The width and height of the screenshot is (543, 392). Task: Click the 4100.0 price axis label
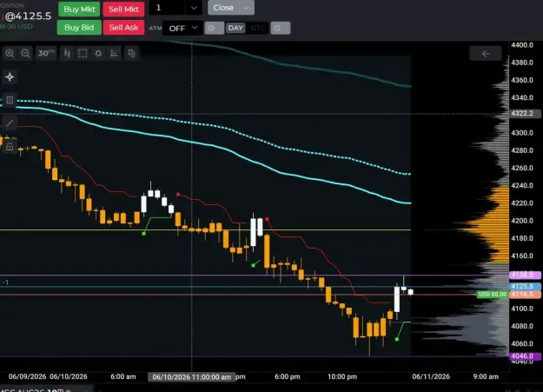(522, 308)
